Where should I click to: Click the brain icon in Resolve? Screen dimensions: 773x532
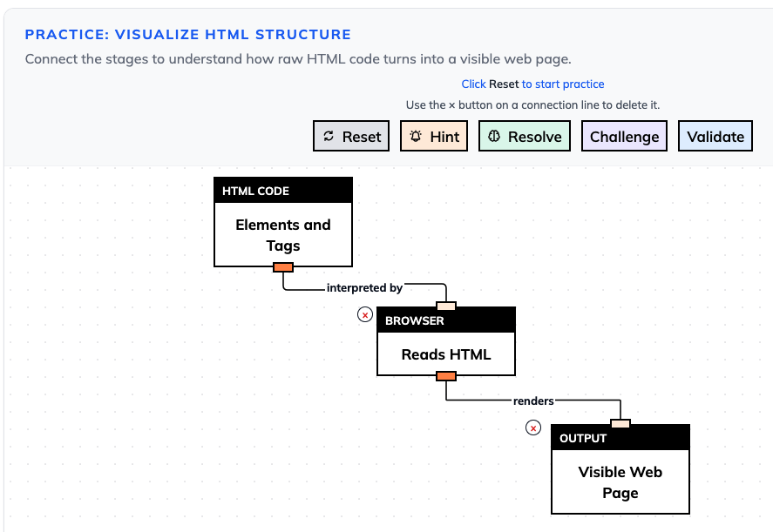click(x=494, y=136)
